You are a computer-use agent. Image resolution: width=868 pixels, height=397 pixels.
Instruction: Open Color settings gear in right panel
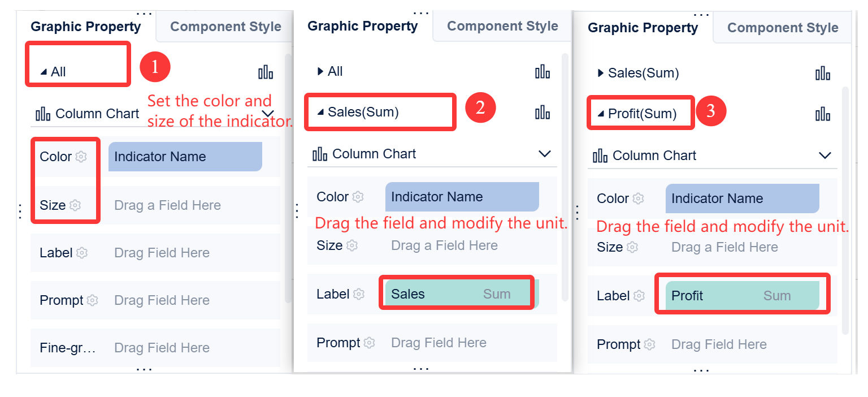point(639,198)
